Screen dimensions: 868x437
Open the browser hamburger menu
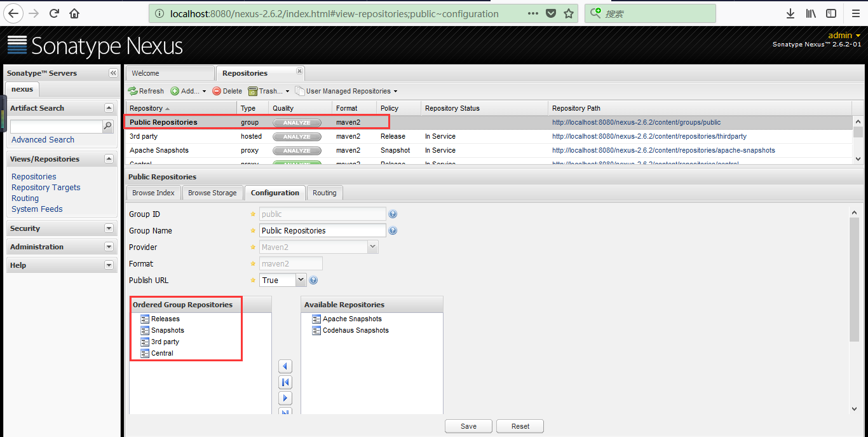(x=855, y=13)
